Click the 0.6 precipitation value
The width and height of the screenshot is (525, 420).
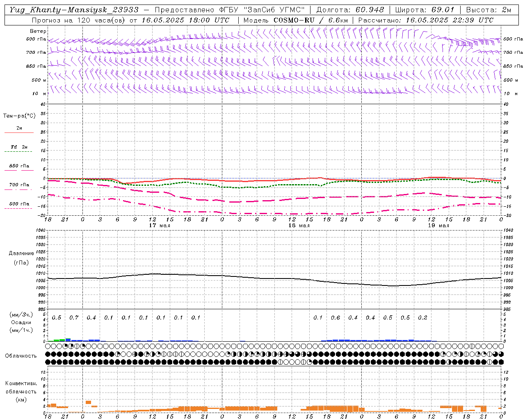coord(336,318)
